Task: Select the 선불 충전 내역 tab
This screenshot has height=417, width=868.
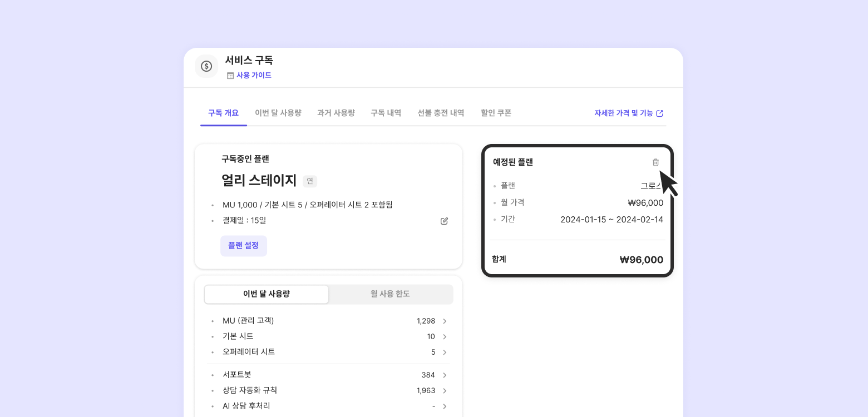Action: click(441, 113)
